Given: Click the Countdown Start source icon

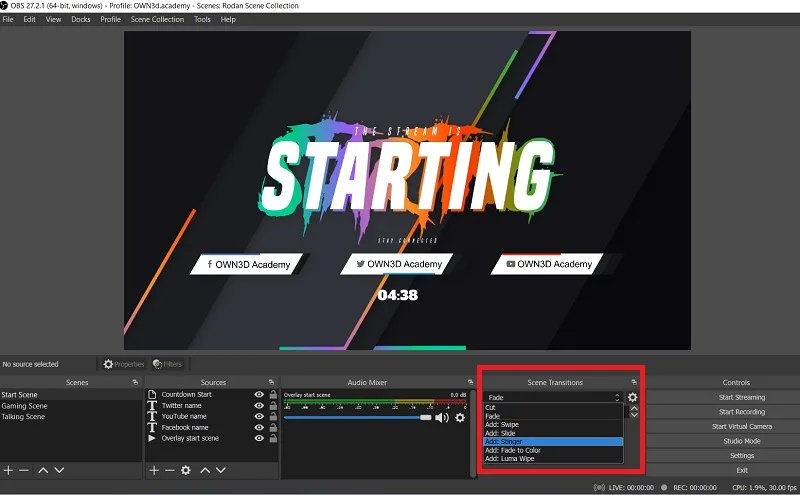Looking at the screenshot, I should tap(152, 394).
